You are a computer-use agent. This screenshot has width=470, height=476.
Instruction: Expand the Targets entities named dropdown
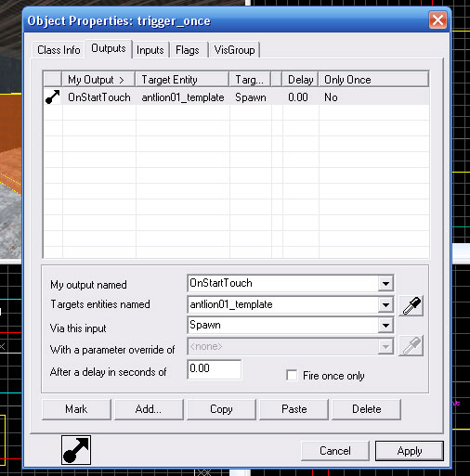click(x=385, y=305)
